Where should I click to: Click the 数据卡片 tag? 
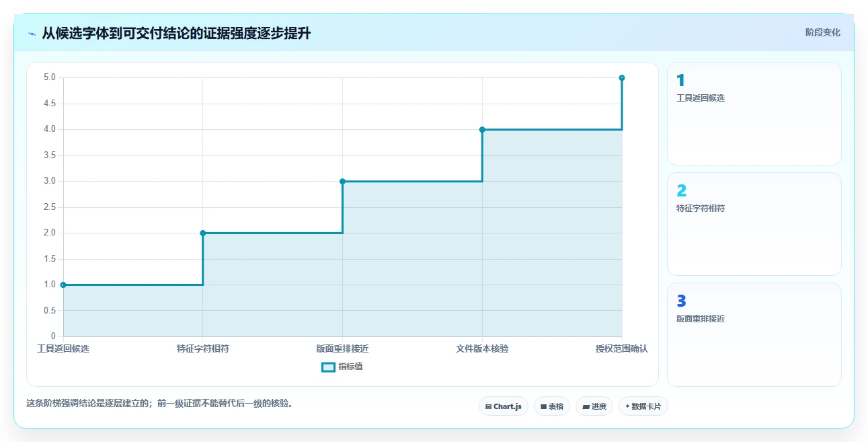(x=643, y=406)
